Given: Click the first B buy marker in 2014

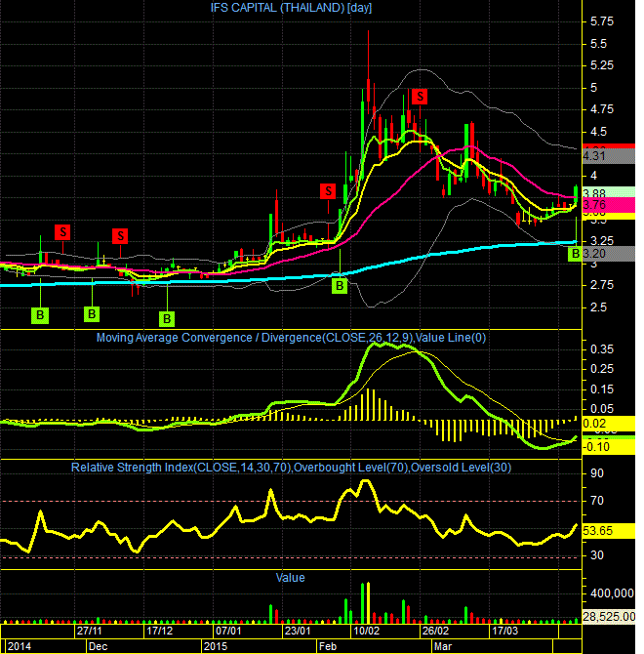Looking at the screenshot, I should 40,315.
